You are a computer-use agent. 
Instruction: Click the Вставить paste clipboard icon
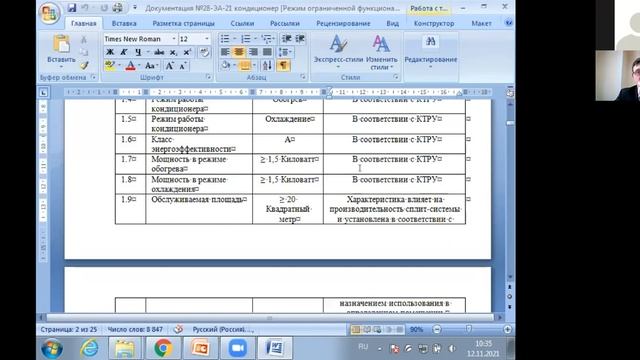[x=62, y=44]
